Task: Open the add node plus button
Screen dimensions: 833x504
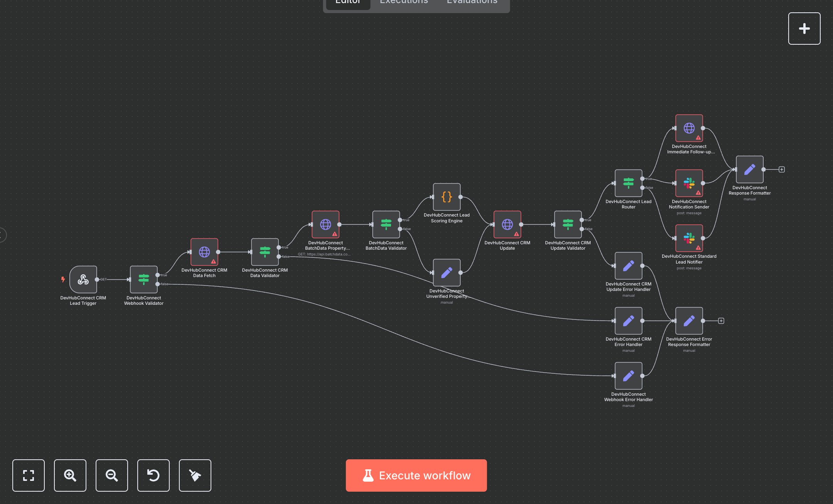Action: [x=804, y=29]
